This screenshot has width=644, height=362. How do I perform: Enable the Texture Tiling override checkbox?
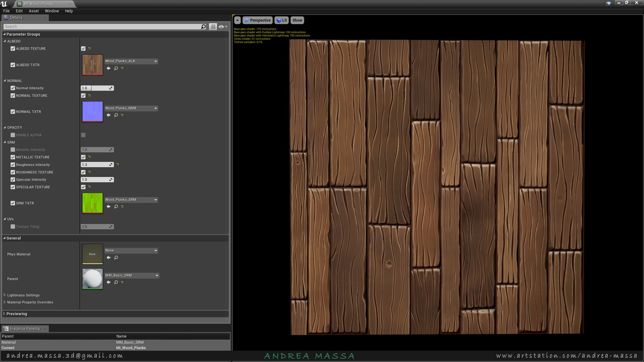(13, 227)
